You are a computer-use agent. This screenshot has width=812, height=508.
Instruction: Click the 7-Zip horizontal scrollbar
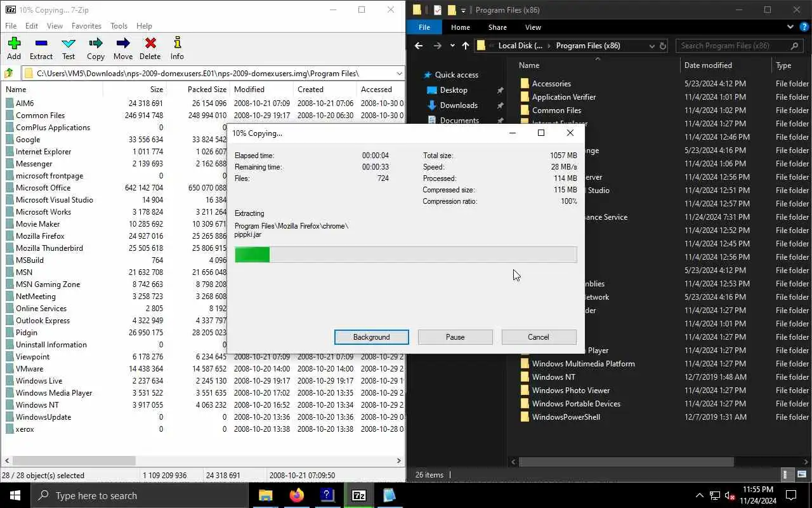point(74,460)
